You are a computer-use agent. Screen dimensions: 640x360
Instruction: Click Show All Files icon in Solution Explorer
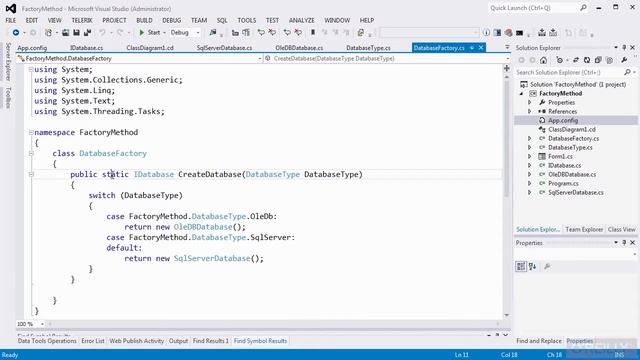point(609,60)
